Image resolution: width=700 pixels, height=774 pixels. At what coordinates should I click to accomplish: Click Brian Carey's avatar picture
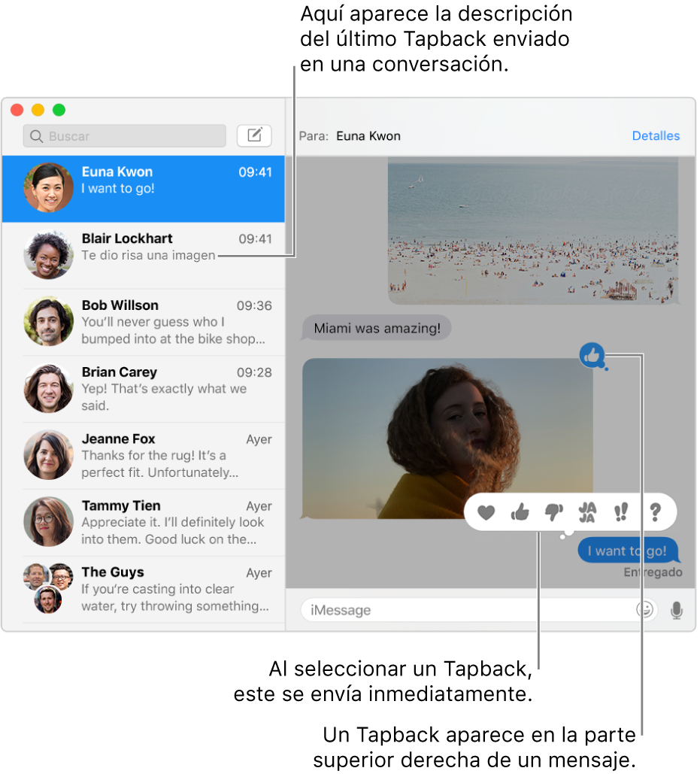pyautogui.click(x=48, y=388)
